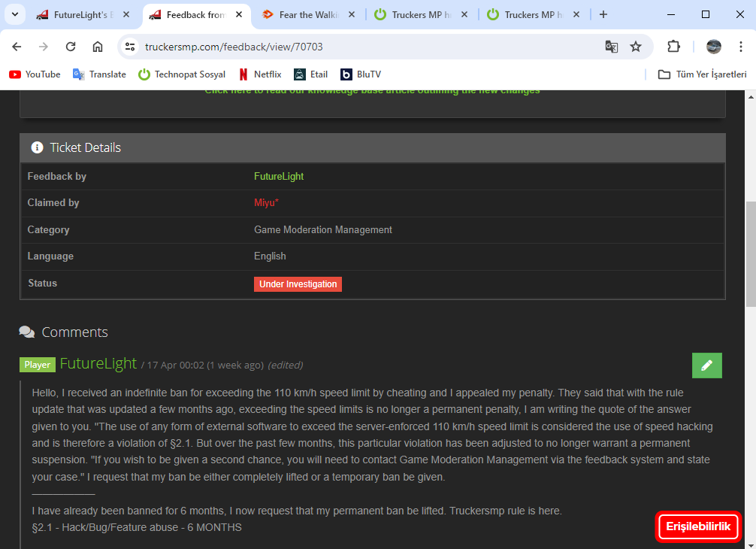Screen dimensions: 756x549
Task: Maximize the Chrome window
Action: 706,14
